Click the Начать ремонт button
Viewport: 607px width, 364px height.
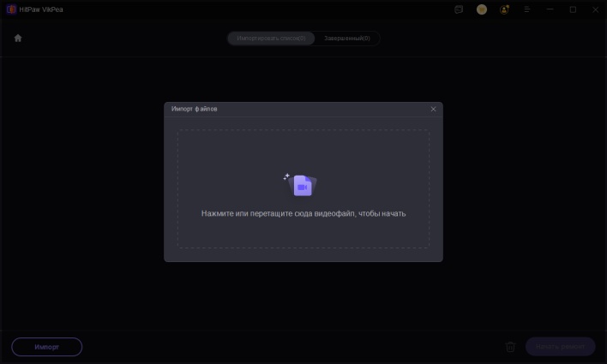(560, 347)
